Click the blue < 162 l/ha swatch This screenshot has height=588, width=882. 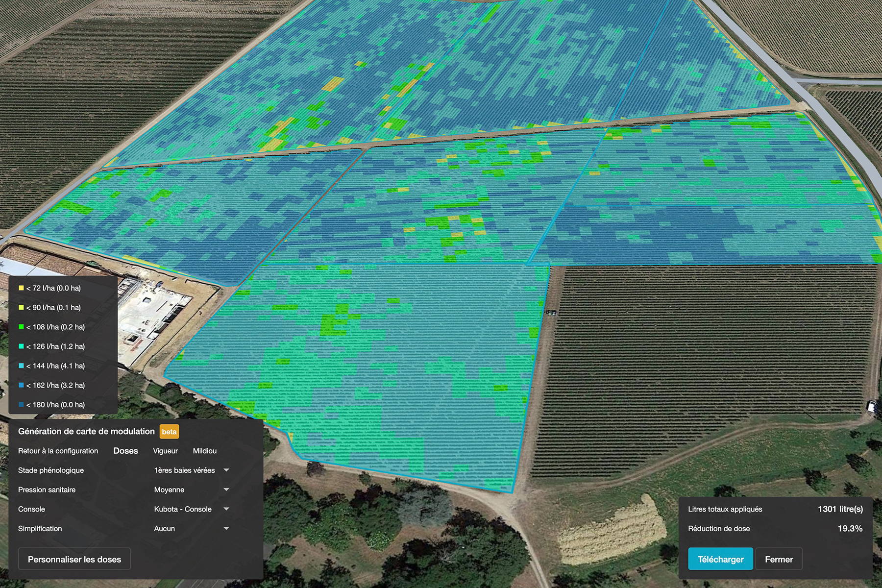(x=21, y=385)
